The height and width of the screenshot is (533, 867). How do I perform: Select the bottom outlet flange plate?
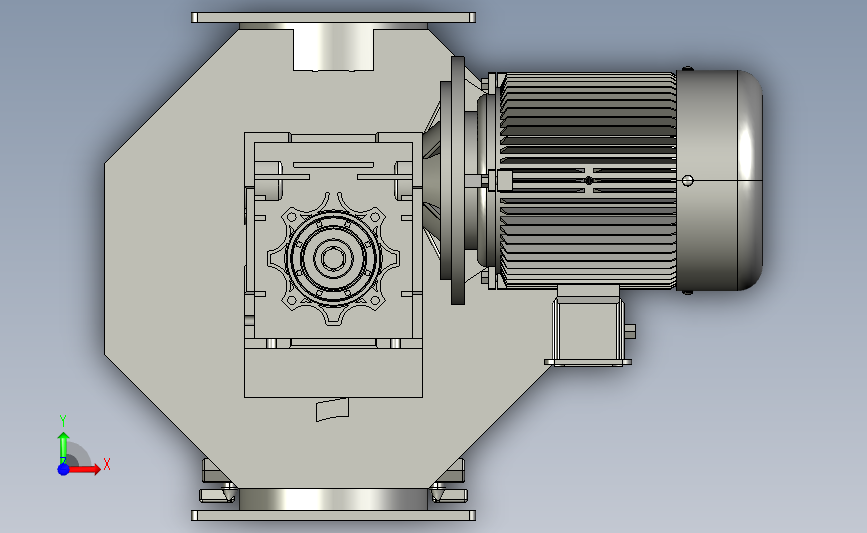click(x=333, y=515)
